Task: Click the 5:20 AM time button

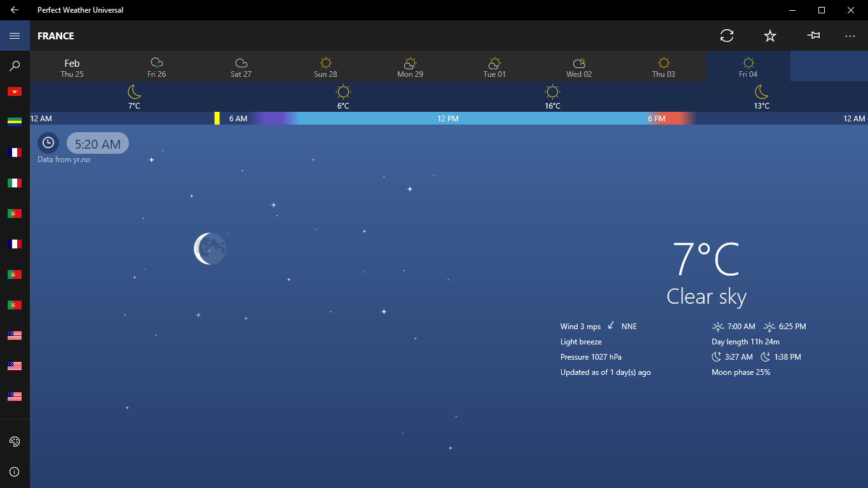Action: (x=98, y=143)
